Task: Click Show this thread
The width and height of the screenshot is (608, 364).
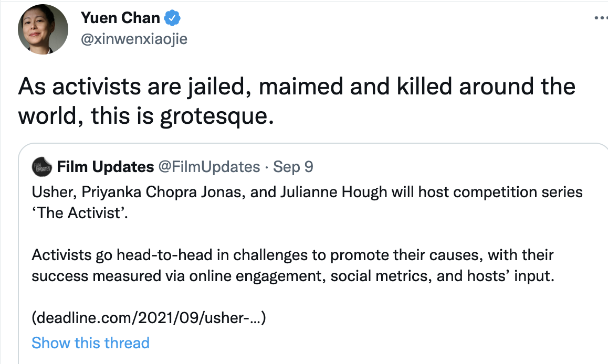Action: point(90,342)
